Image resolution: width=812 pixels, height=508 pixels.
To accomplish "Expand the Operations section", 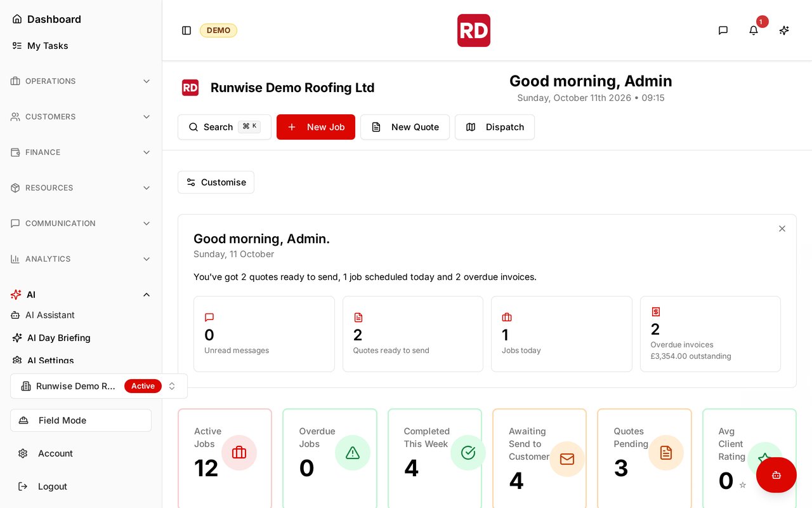I will pyautogui.click(x=81, y=81).
